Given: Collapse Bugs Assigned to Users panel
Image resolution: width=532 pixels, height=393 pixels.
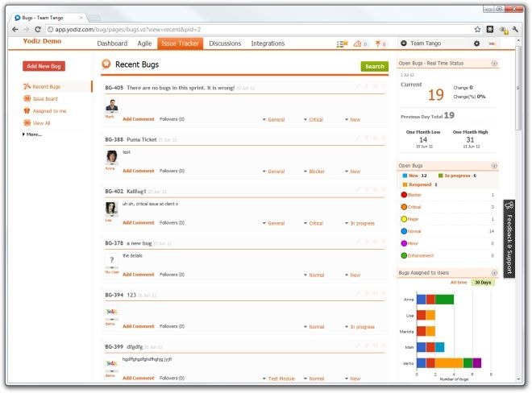Looking at the screenshot, I should (494, 273).
